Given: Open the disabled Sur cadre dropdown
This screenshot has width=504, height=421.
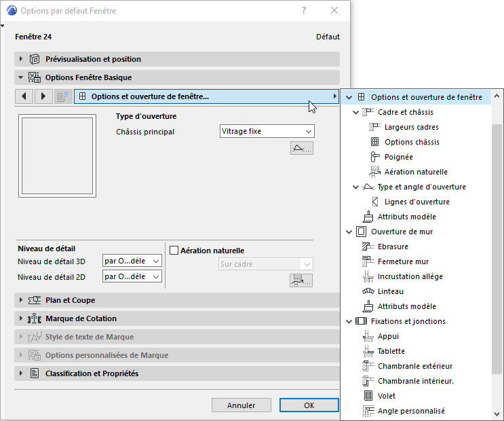Looking at the screenshot, I should 265,264.
